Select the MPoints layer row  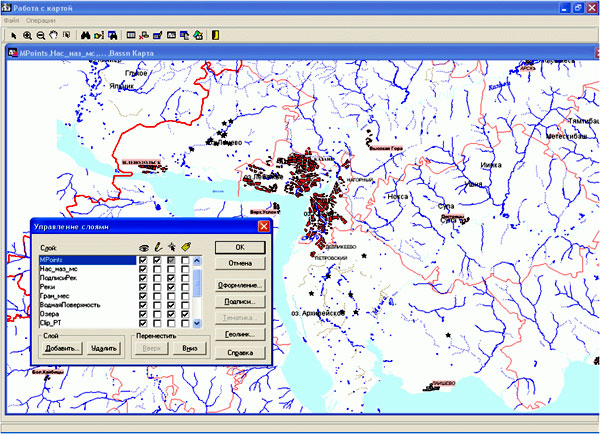[88, 260]
